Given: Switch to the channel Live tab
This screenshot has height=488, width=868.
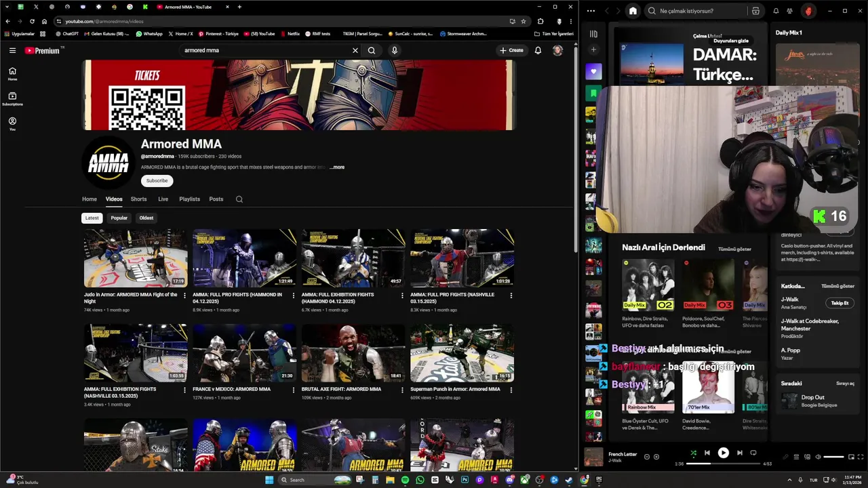Looking at the screenshot, I should tap(163, 199).
